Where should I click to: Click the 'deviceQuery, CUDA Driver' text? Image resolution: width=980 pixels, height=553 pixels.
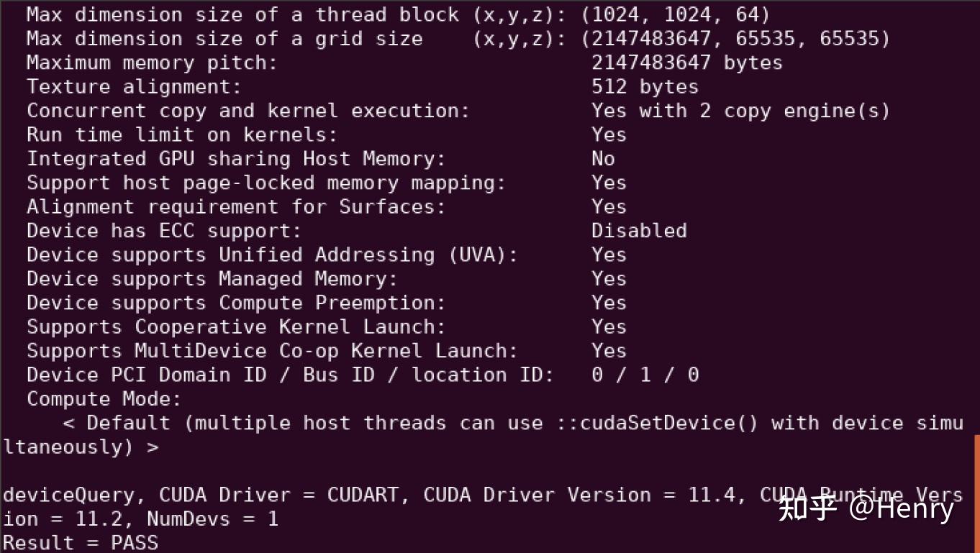pyautogui.click(x=147, y=495)
